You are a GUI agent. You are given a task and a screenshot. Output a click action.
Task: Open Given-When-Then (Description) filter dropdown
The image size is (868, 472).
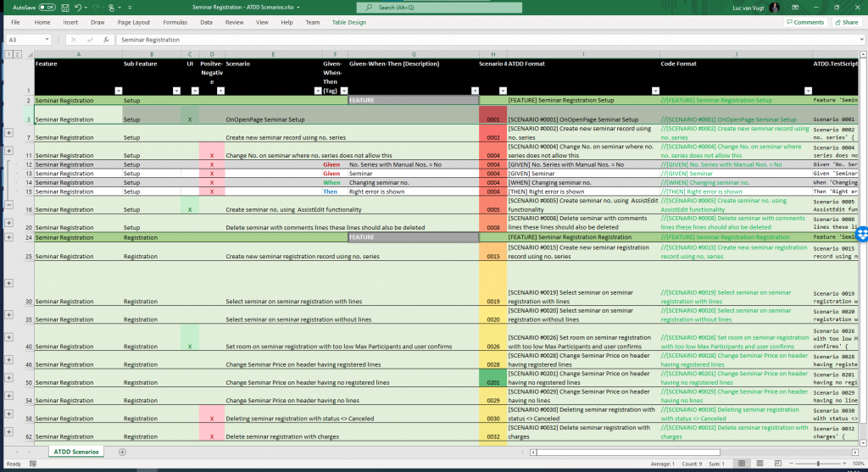(475, 91)
